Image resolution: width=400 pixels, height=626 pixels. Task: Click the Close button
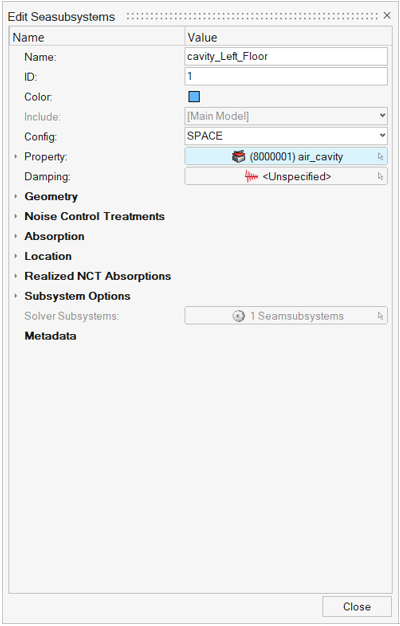(x=357, y=606)
